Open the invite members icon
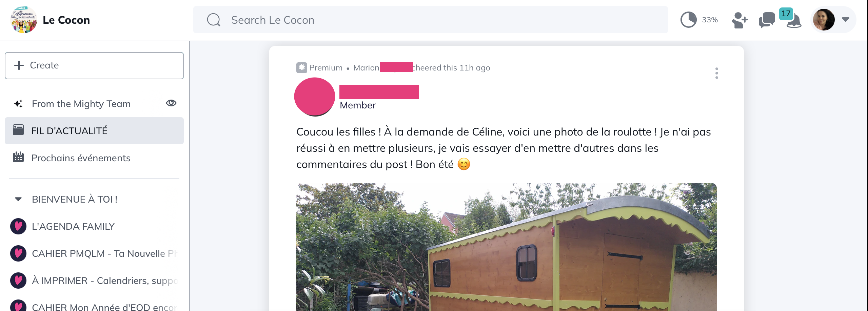 click(x=739, y=20)
